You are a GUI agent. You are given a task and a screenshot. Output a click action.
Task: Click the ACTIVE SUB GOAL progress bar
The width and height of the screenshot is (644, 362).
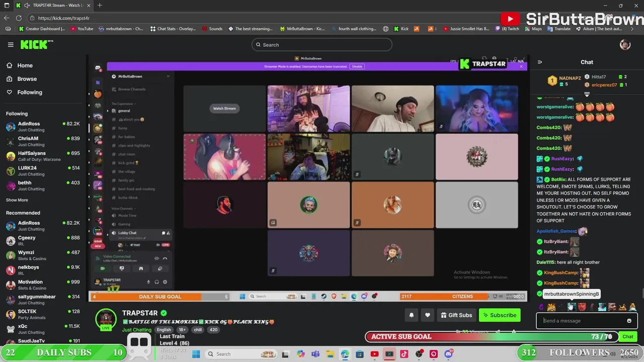[491, 336]
